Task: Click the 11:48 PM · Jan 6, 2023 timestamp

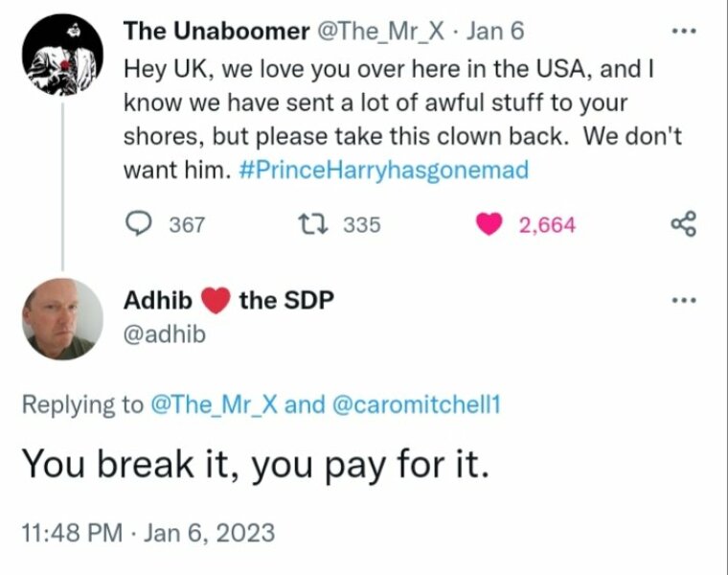Action: [x=148, y=531]
